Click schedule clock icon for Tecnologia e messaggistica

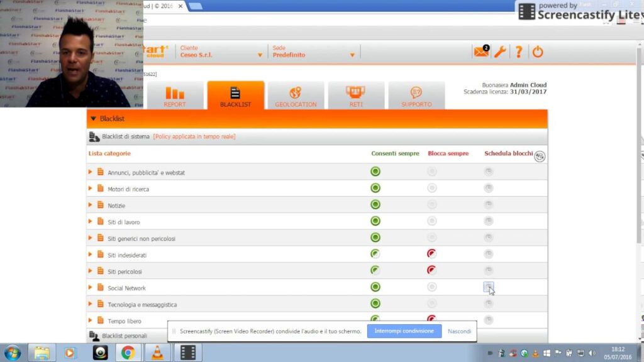click(488, 304)
